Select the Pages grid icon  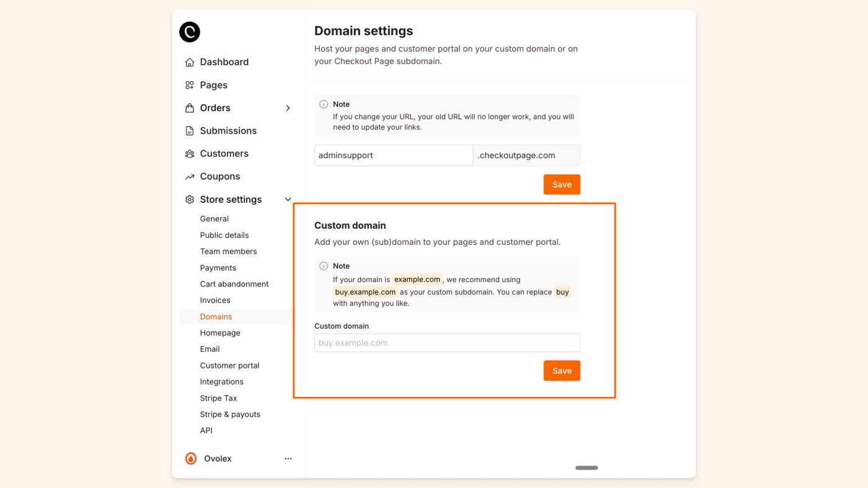[x=189, y=84]
